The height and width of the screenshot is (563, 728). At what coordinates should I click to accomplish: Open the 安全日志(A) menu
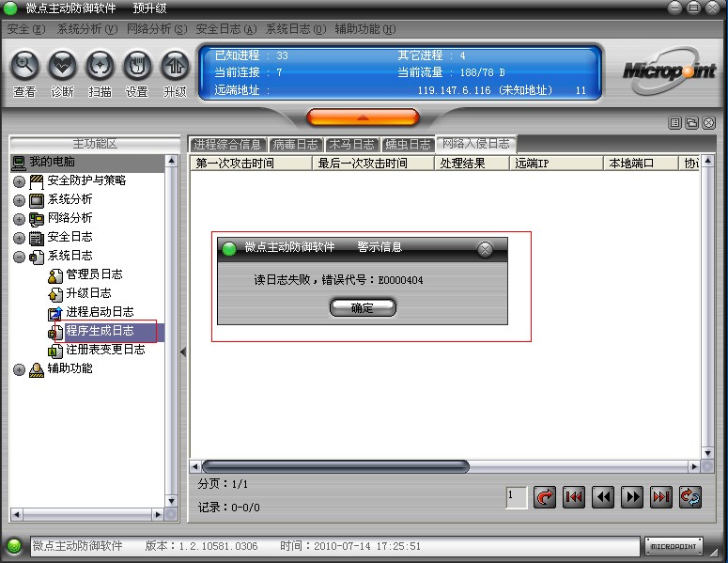226,29
